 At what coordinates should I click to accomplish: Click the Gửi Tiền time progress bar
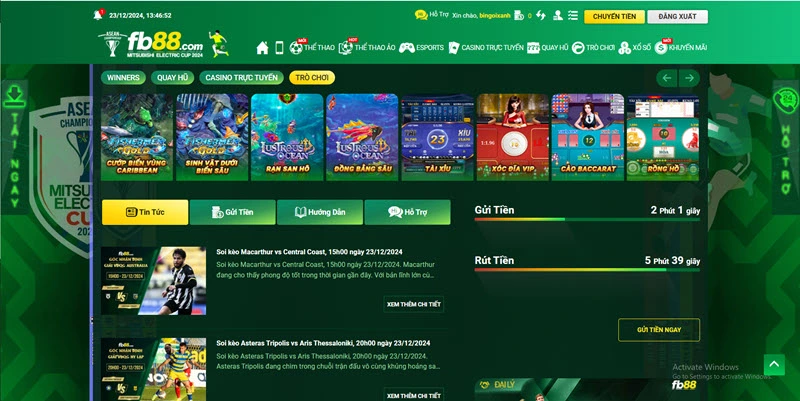587,219
